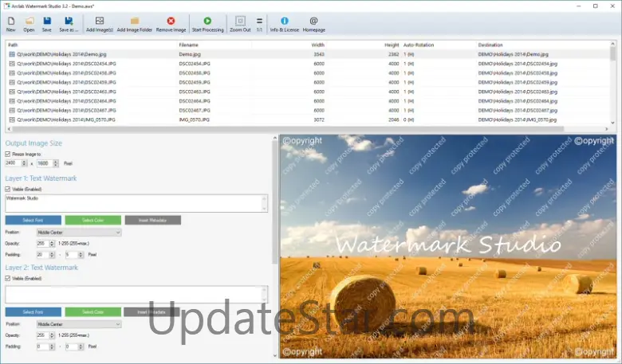Click the width value 3543 for Demo.jpg
The height and width of the screenshot is (364, 622).
[319, 54]
